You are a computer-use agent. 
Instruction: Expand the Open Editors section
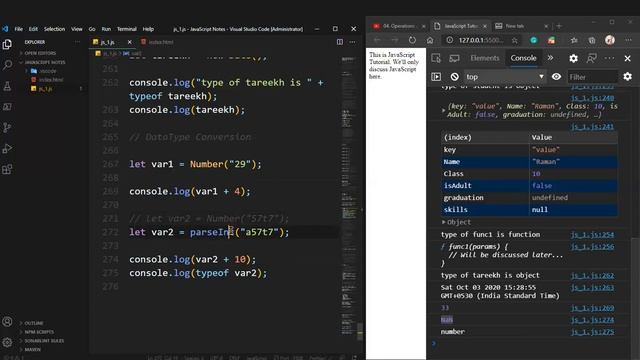(x=40, y=53)
